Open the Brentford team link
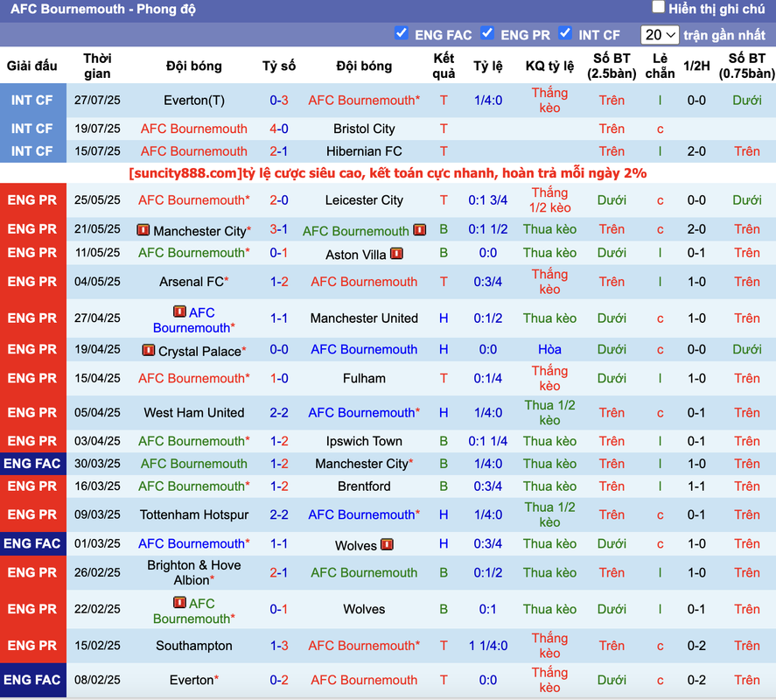Viewport: 776px width, 700px height. click(x=364, y=486)
